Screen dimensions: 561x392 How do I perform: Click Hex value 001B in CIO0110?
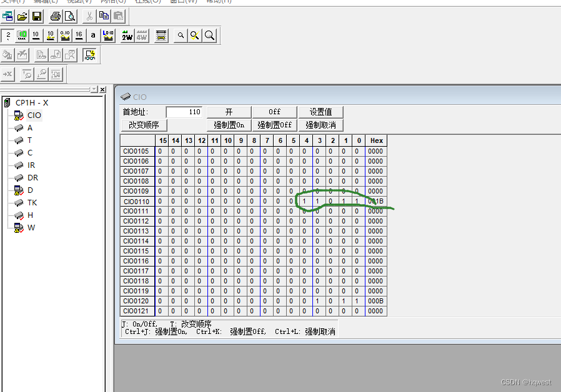coord(375,202)
